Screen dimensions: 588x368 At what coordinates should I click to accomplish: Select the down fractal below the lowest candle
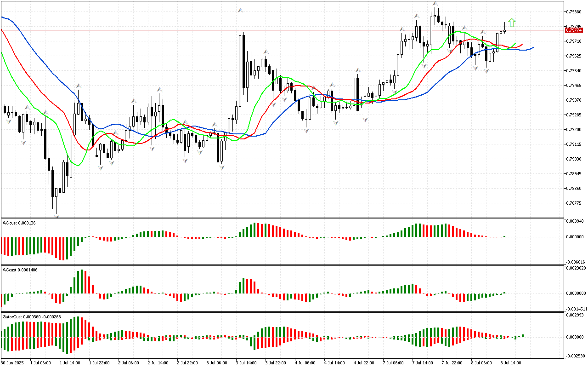point(57,215)
